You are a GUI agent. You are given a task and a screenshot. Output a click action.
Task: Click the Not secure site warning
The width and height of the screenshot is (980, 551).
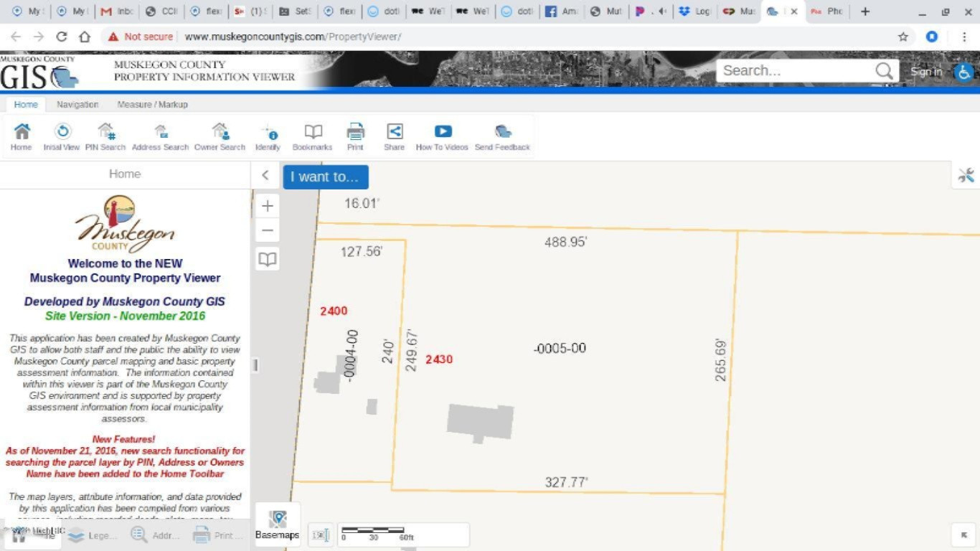(141, 37)
